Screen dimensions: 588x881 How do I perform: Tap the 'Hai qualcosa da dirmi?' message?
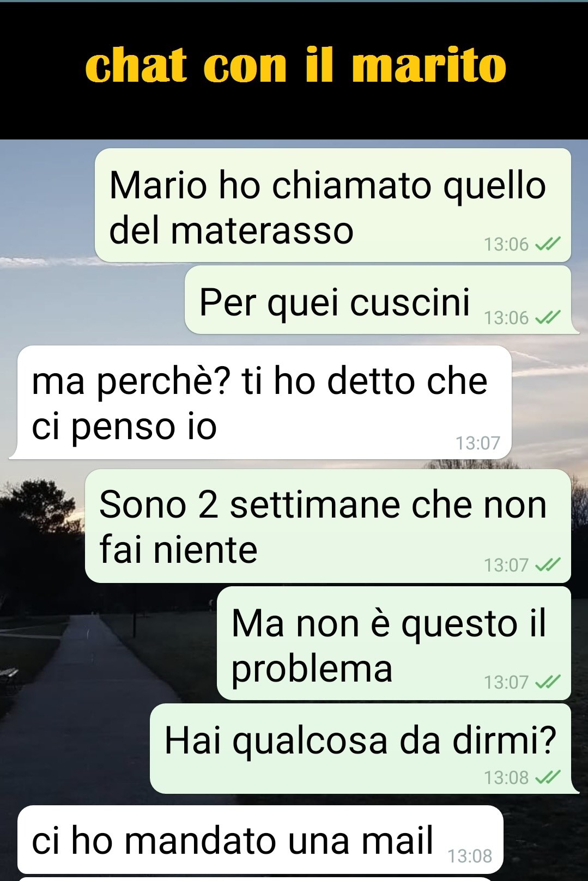[x=362, y=749]
